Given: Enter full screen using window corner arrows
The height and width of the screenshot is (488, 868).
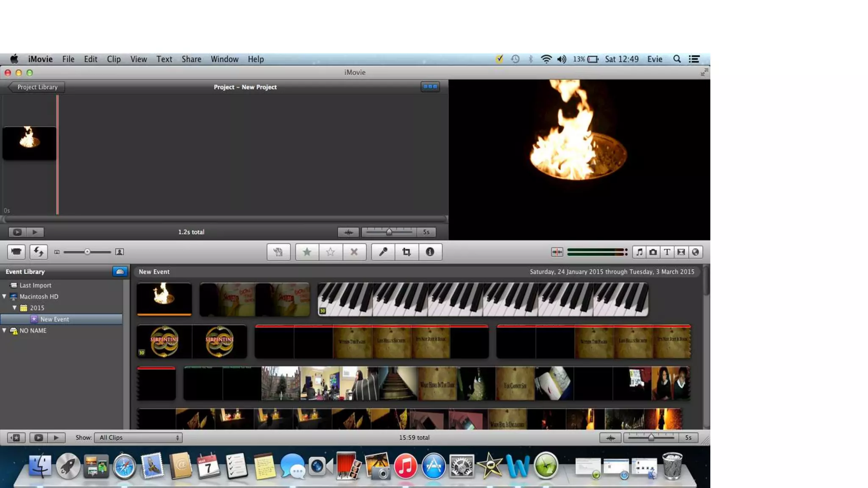Looking at the screenshot, I should pyautogui.click(x=704, y=72).
